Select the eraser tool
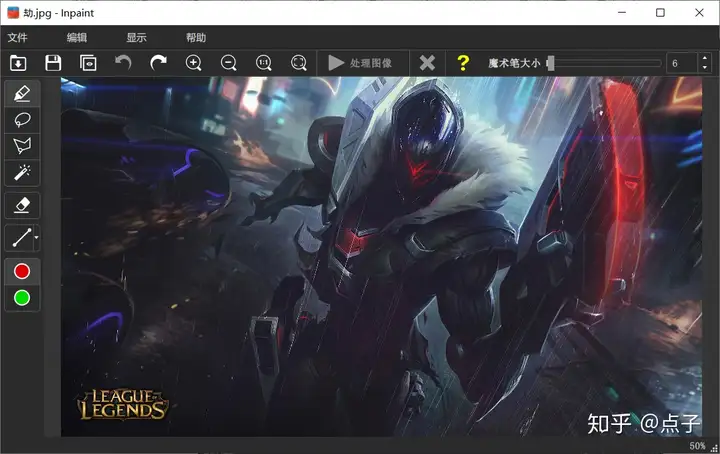 point(22,205)
